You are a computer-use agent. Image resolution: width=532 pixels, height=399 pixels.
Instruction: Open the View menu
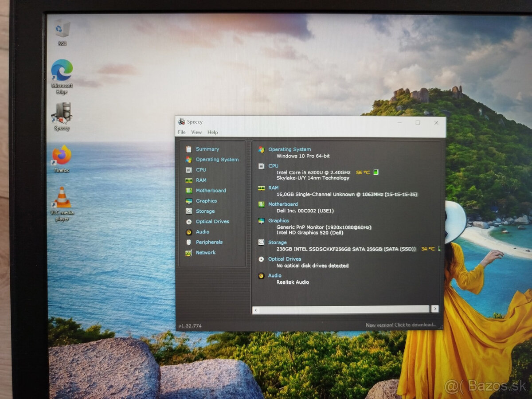(196, 132)
